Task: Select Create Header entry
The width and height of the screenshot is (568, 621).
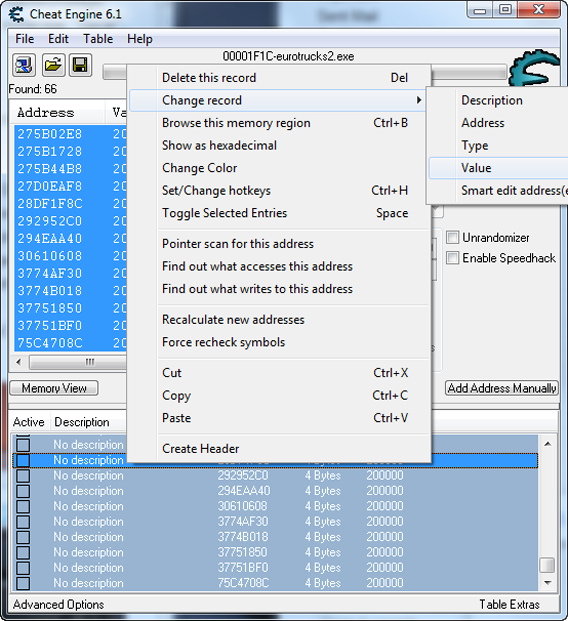Action: tap(279, 449)
